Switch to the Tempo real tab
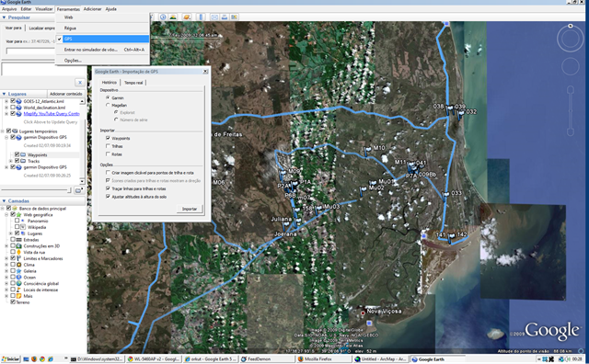The width and height of the screenshot is (589, 364). [133, 83]
